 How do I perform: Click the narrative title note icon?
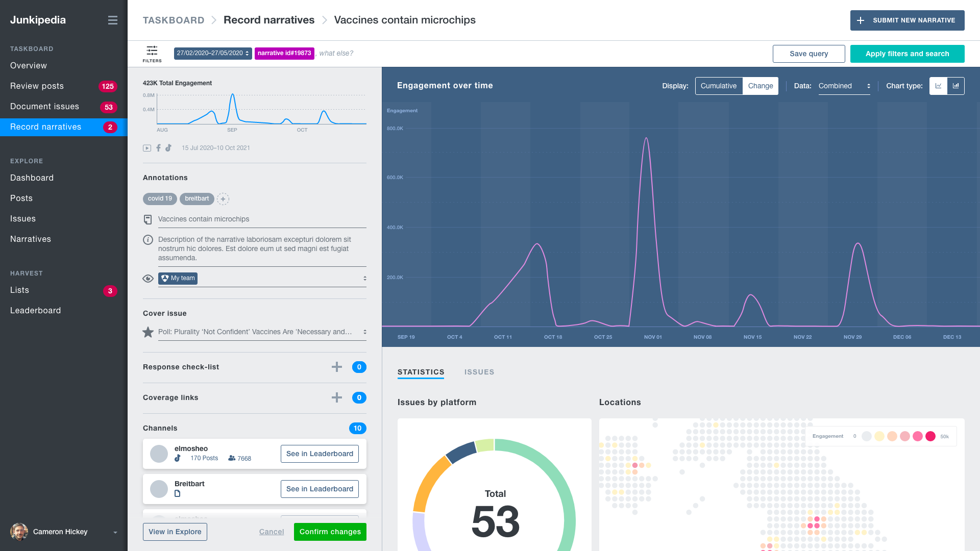[148, 219]
